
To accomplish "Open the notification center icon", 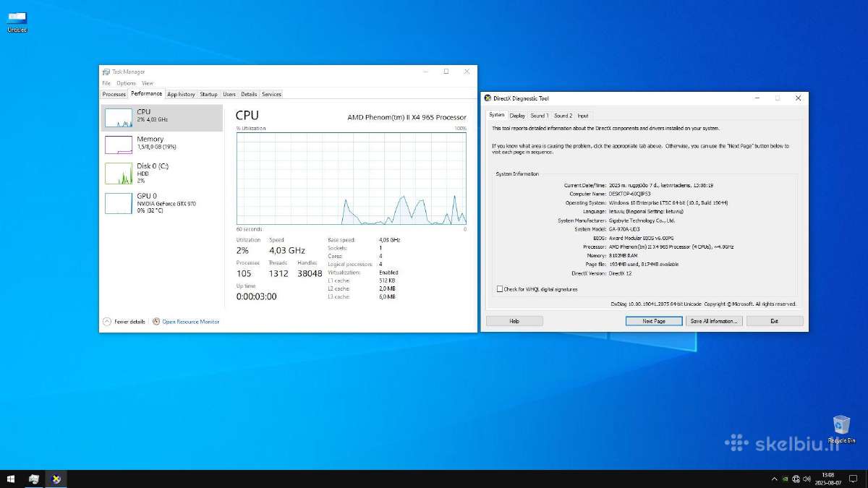I will click(x=855, y=479).
